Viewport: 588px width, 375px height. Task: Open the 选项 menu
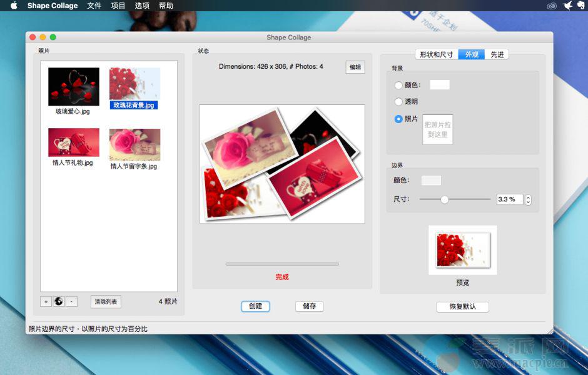click(142, 6)
